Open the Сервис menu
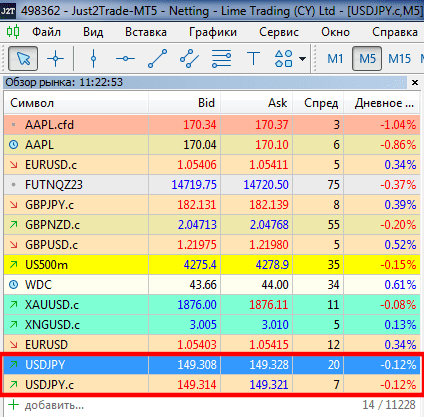Viewport: 424px width, 417px height. coord(279,32)
